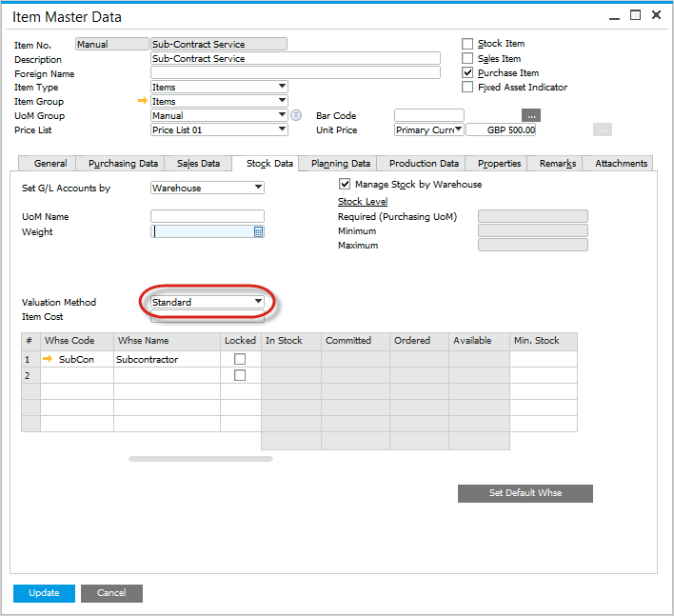
Task: Click the Bar Code browse ellipsis button
Action: pos(531,116)
